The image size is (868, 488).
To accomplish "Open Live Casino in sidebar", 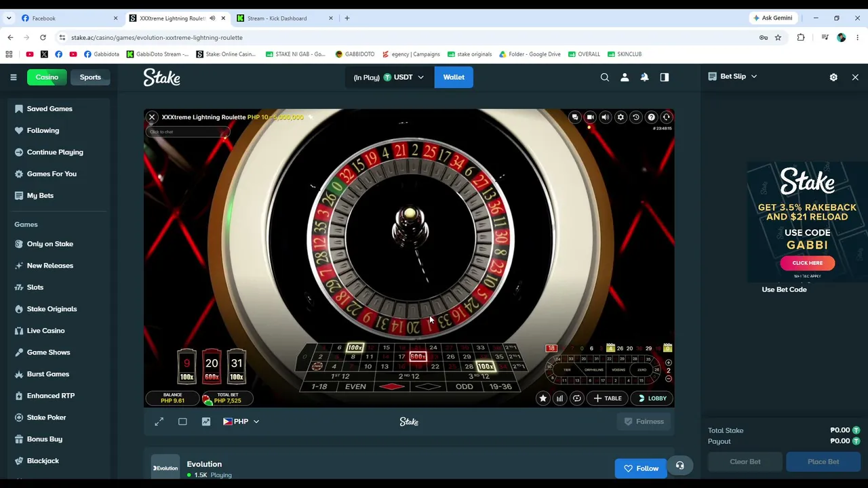I will (45, 331).
